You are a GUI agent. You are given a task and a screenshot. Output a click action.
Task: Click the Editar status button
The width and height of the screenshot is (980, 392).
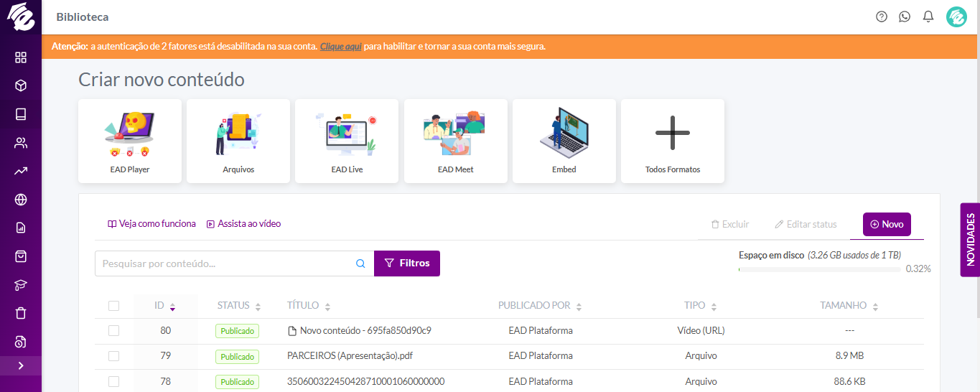tap(806, 224)
